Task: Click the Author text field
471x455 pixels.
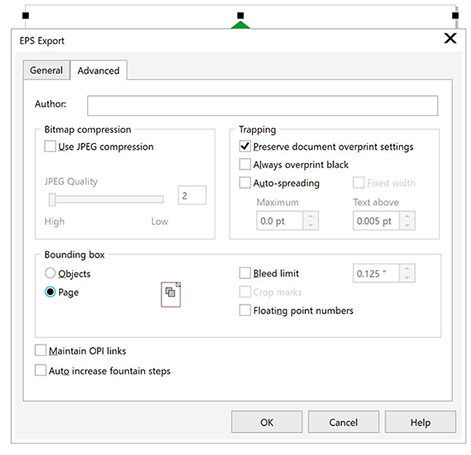Action: point(262,106)
